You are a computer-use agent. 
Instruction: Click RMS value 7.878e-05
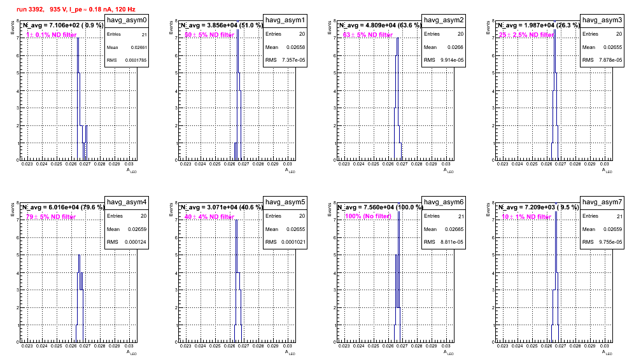click(610, 60)
